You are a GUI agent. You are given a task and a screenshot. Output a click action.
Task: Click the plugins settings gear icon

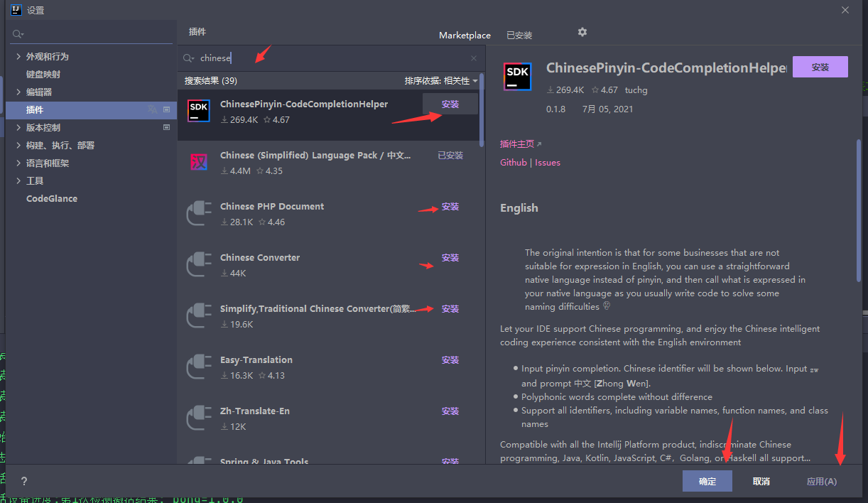(x=582, y=33)
